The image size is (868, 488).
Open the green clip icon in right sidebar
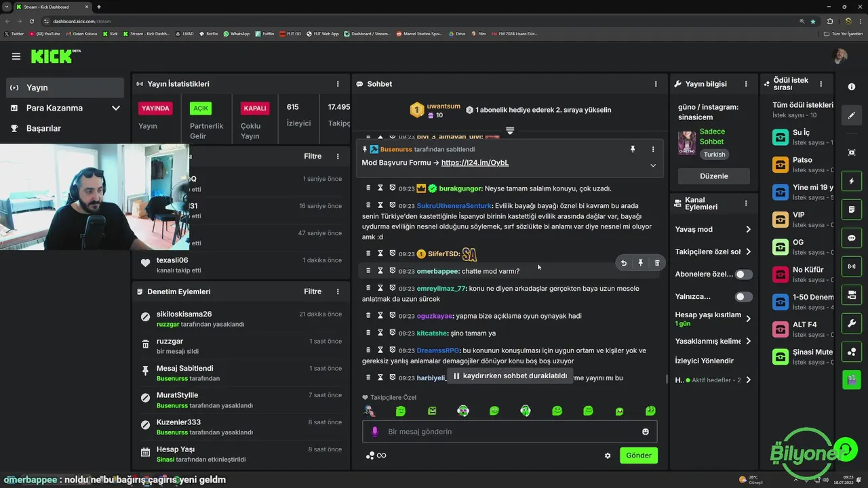tap(852, 380)
